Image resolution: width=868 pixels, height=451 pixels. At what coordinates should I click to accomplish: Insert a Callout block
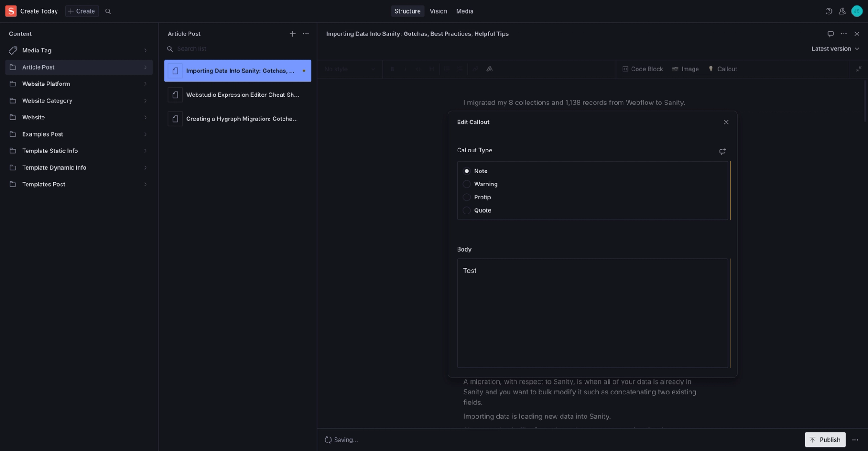pyautogui.click(x=722, y=69)
